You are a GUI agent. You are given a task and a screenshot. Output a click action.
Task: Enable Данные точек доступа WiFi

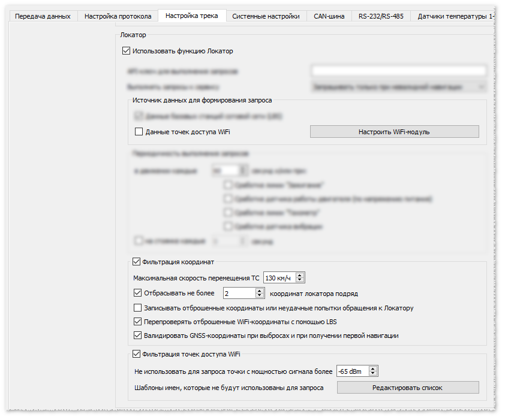pyautogui.click(x=139, y=132)
